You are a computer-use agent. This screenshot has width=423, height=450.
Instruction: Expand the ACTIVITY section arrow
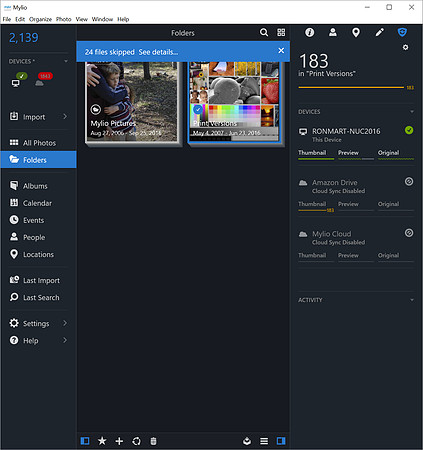click(x=412, y=300)
